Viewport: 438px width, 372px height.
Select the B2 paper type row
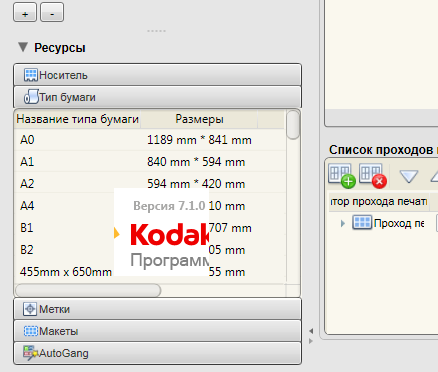[150, 250]
